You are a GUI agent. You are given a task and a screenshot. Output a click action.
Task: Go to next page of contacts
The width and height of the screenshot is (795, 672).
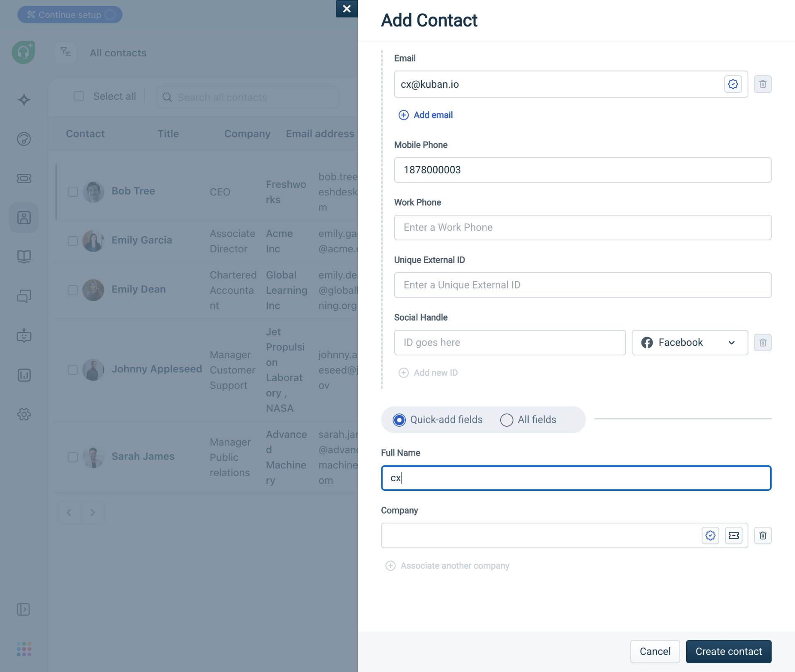(92, 513)
